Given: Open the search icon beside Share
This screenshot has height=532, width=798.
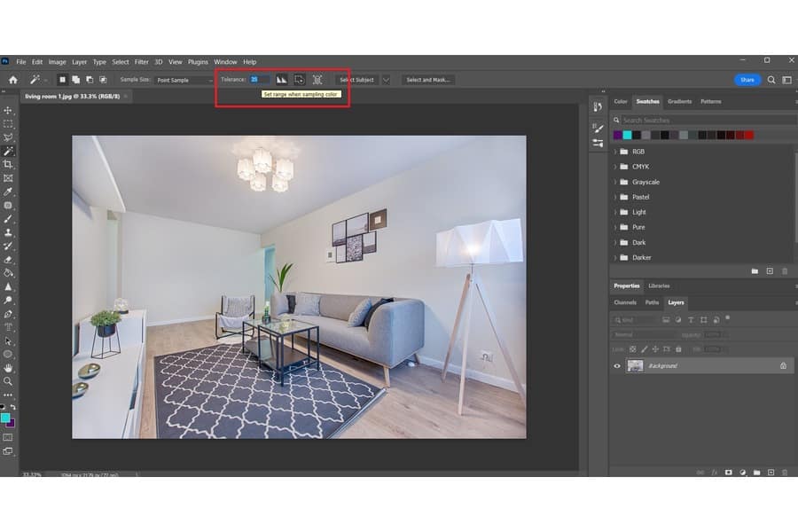Looking at the screenshot, I should [771, 80].
